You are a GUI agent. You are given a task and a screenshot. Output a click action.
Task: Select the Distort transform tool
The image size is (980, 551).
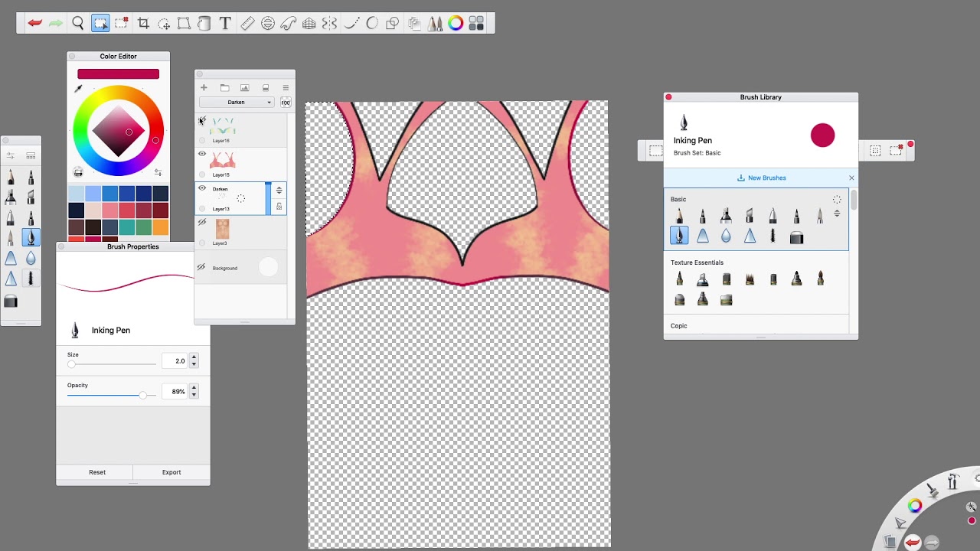(x=184, y=24)
